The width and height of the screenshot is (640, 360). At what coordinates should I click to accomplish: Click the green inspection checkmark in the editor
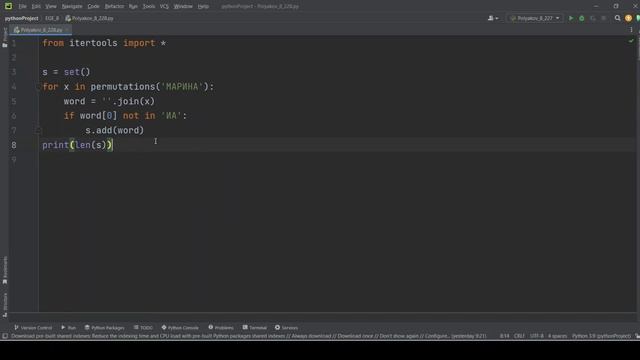pos(631,41)
